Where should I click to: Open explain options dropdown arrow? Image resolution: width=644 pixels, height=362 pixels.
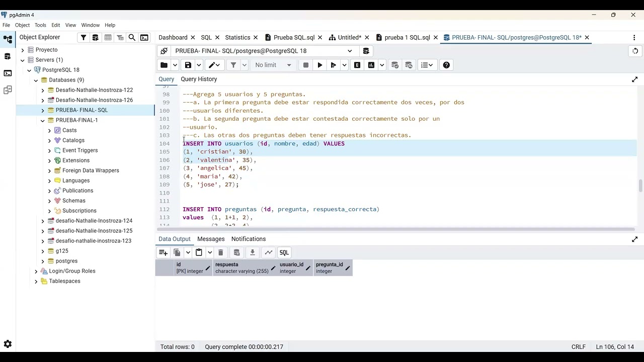(x=382, y=65)
